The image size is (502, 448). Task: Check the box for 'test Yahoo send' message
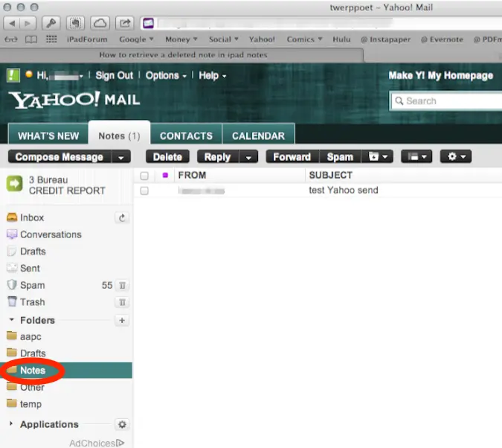coord(144,191)
